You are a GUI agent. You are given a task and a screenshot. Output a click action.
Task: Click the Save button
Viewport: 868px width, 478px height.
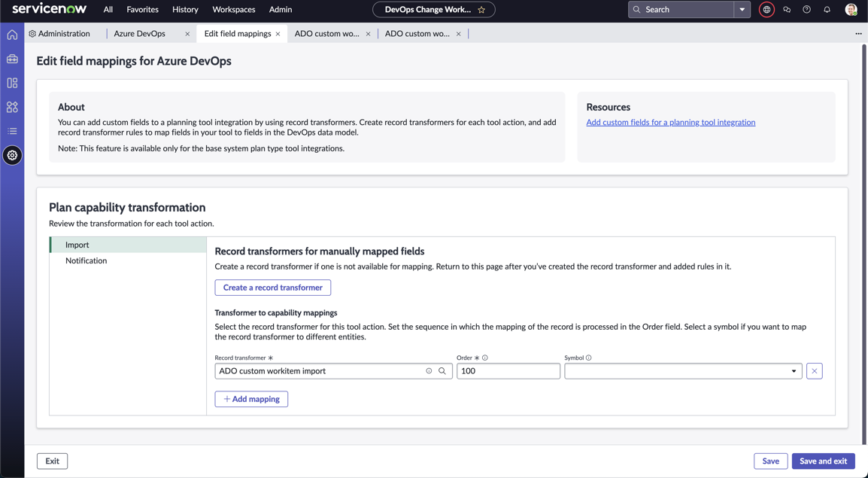click(x=770, y=461)
